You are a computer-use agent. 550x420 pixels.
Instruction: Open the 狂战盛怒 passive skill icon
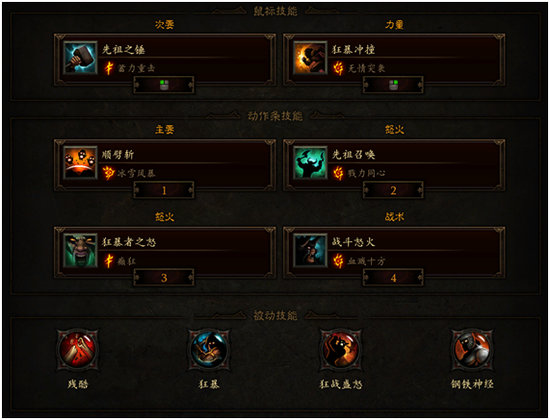(341, 349)
